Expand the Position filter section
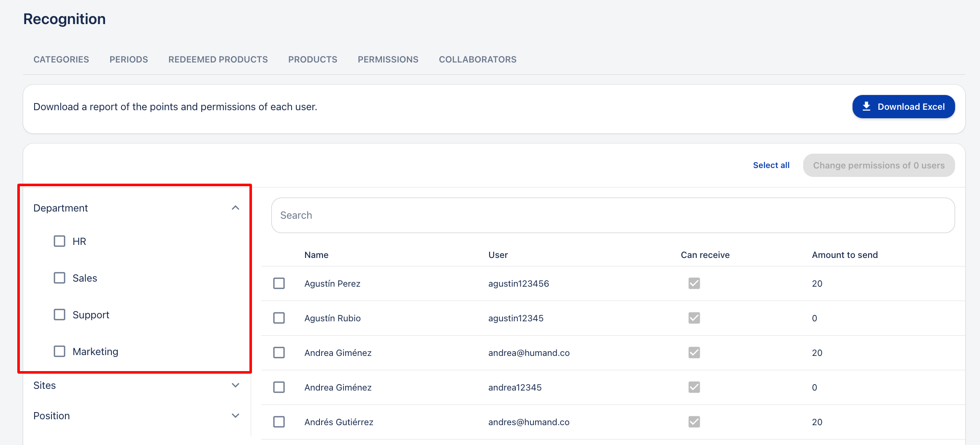Viewport: 980px width, 445px height. (x=236, y=416)
